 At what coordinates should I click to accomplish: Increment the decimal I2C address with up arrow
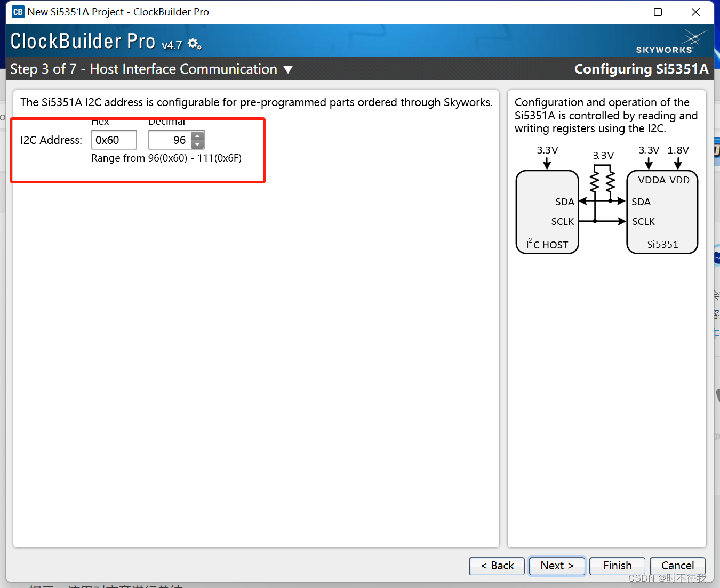point(197,136)
